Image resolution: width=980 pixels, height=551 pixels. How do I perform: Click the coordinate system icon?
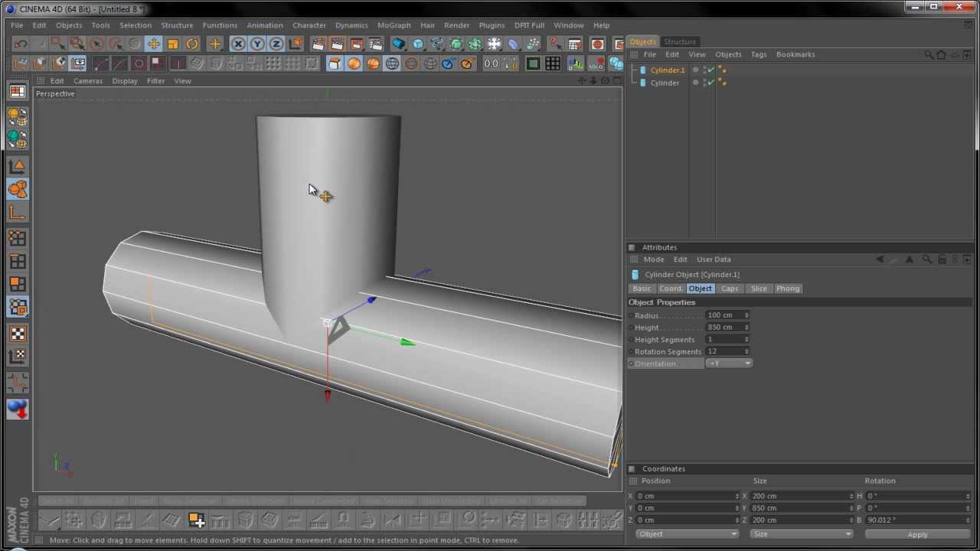coord(296,44)
